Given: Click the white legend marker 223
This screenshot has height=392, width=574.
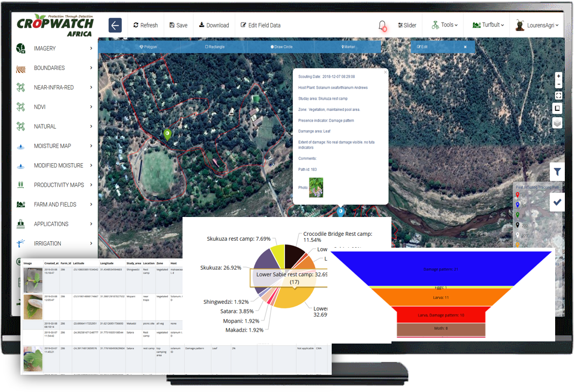Looking at the screenshot, I should [517, 235].
